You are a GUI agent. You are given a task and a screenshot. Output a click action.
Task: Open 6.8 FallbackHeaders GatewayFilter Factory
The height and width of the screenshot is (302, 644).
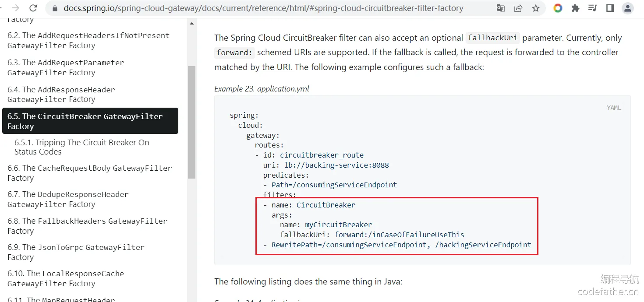pos(88,226)
